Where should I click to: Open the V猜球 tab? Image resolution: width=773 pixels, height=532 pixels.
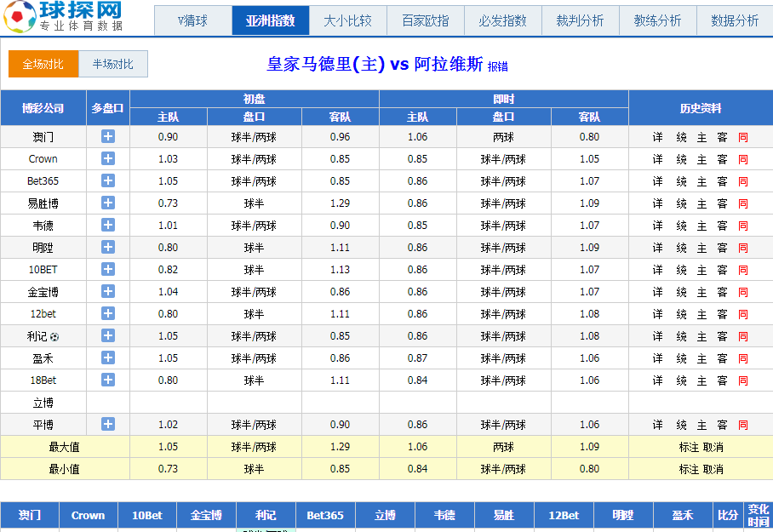tap(192, 20)
